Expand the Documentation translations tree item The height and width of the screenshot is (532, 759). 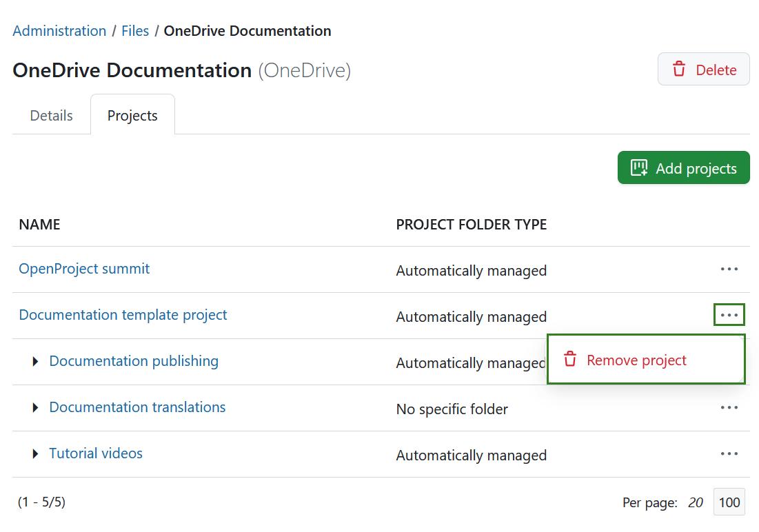[35, 407]
